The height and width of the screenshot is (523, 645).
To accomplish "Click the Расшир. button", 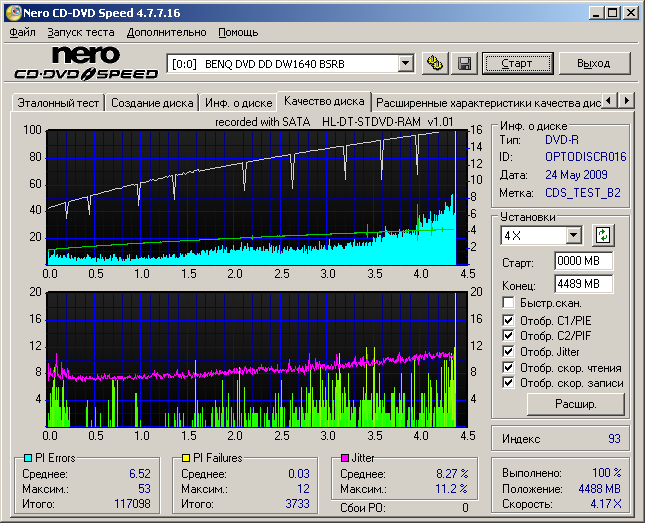I will [575, 404].
